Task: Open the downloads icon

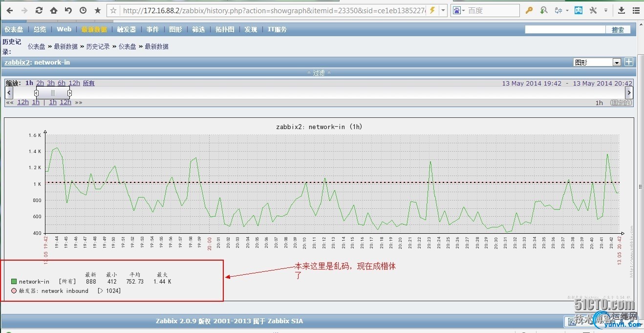Action: point(622,10)
